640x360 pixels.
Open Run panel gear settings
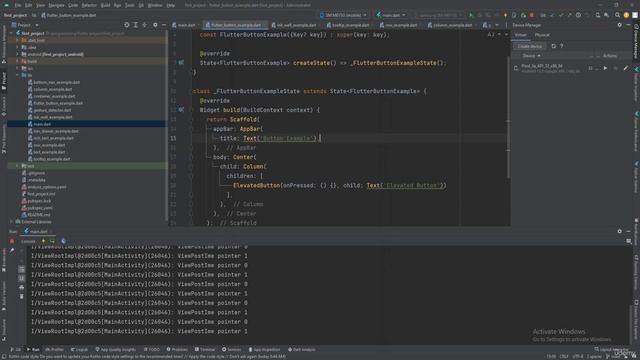pos(620,231)
